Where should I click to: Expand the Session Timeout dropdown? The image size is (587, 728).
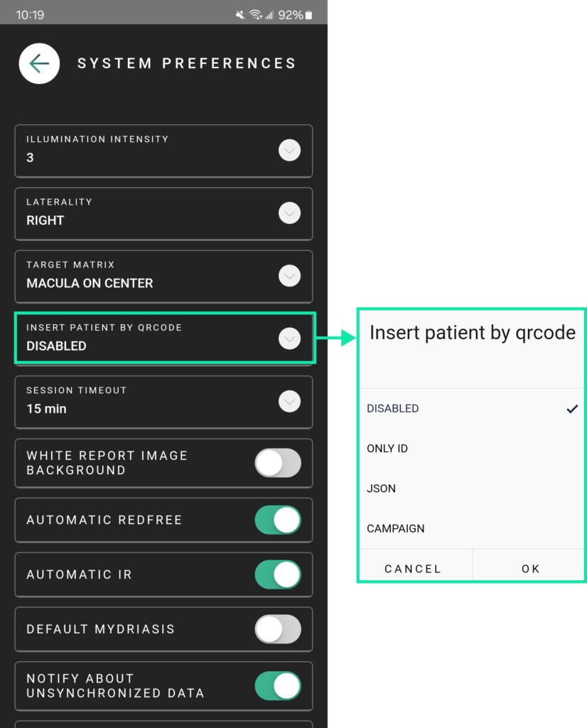[289, 402]
